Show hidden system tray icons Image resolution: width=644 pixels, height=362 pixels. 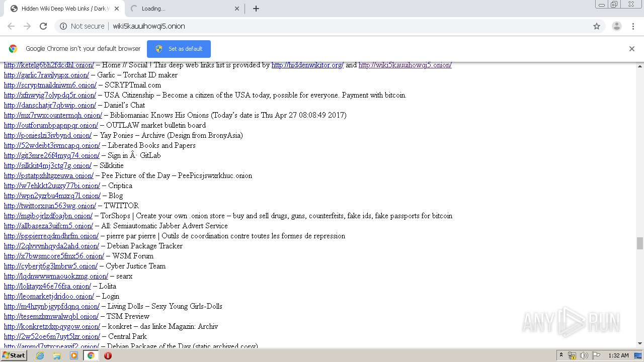coord(561,355)
